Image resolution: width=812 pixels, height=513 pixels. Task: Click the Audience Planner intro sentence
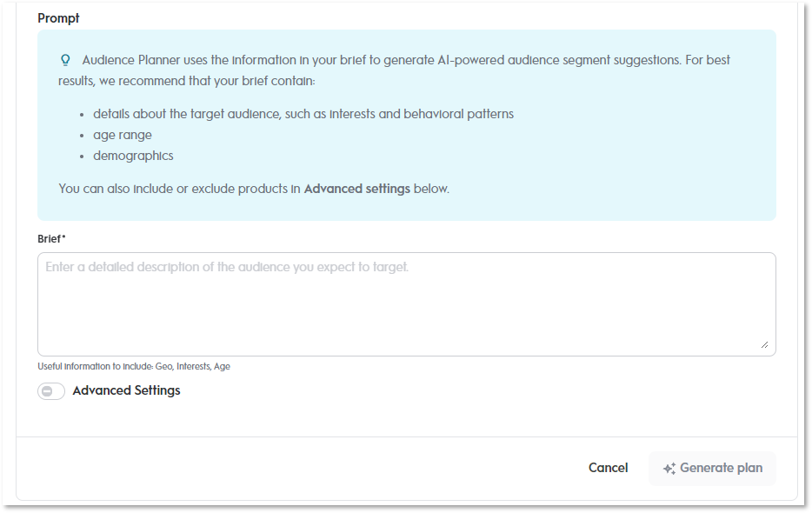point(406,60)
